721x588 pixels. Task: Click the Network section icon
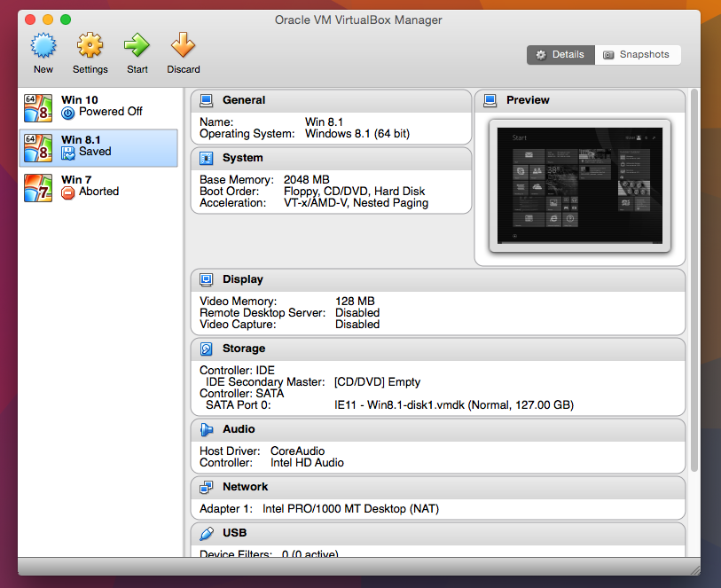207,487
